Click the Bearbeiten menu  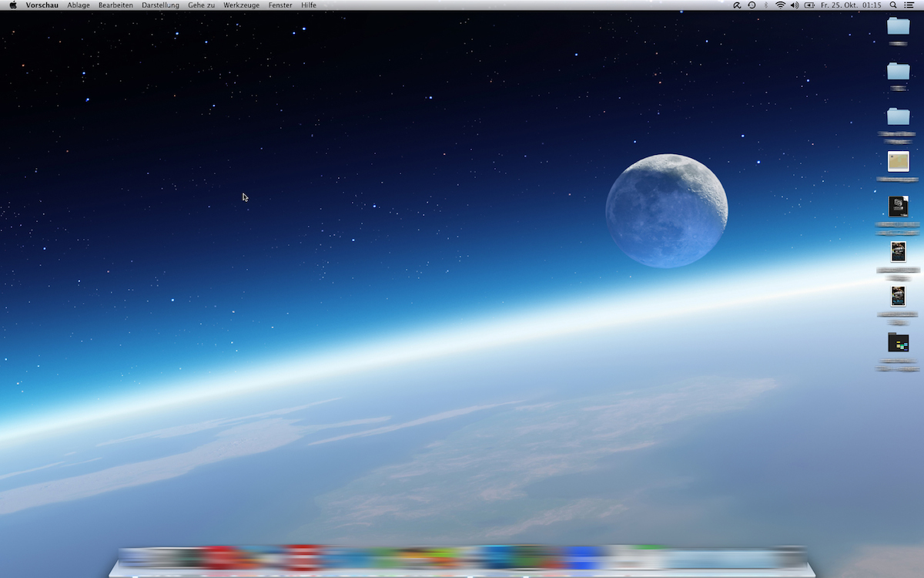115,5
